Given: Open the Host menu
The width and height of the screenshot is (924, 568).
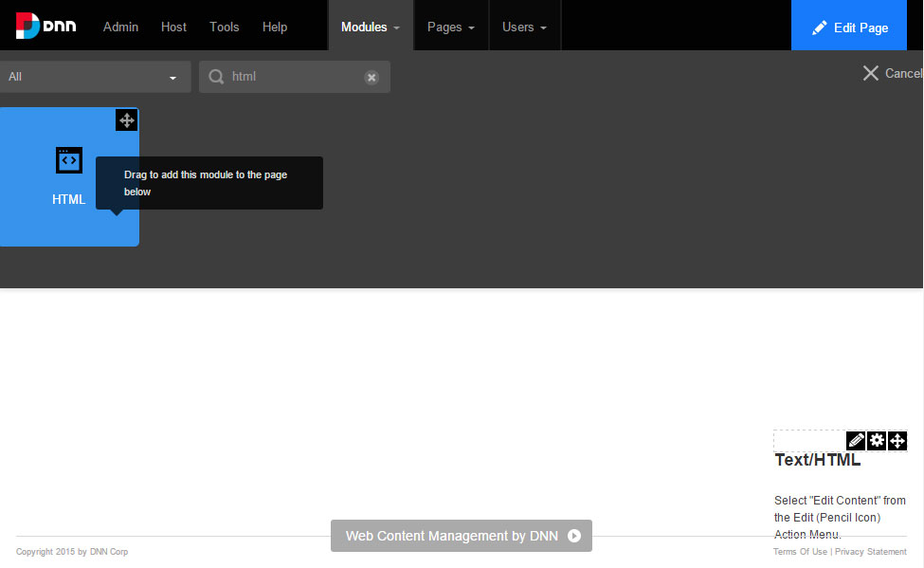Looking at the screenshot, I should coord(173,27).
